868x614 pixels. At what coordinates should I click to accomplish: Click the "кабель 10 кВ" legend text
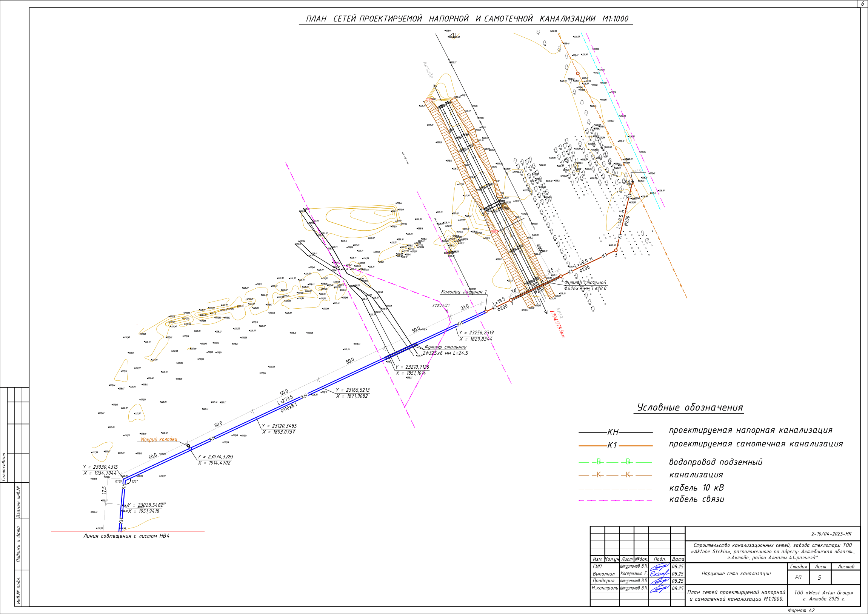click(696, 488)
